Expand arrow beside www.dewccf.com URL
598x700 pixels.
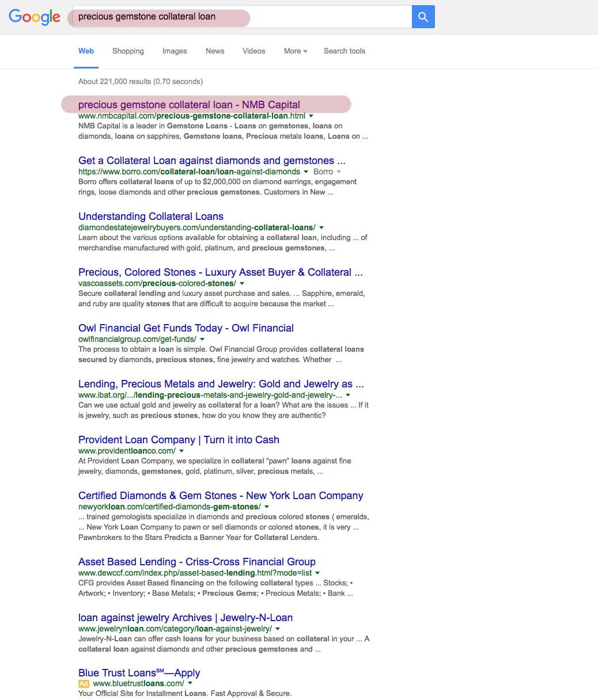(x=317, y=573)
